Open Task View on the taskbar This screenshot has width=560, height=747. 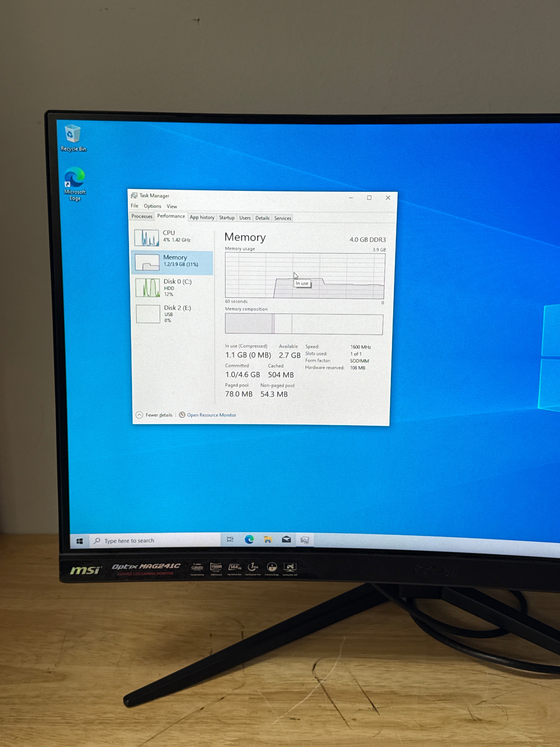click(230, 540)
